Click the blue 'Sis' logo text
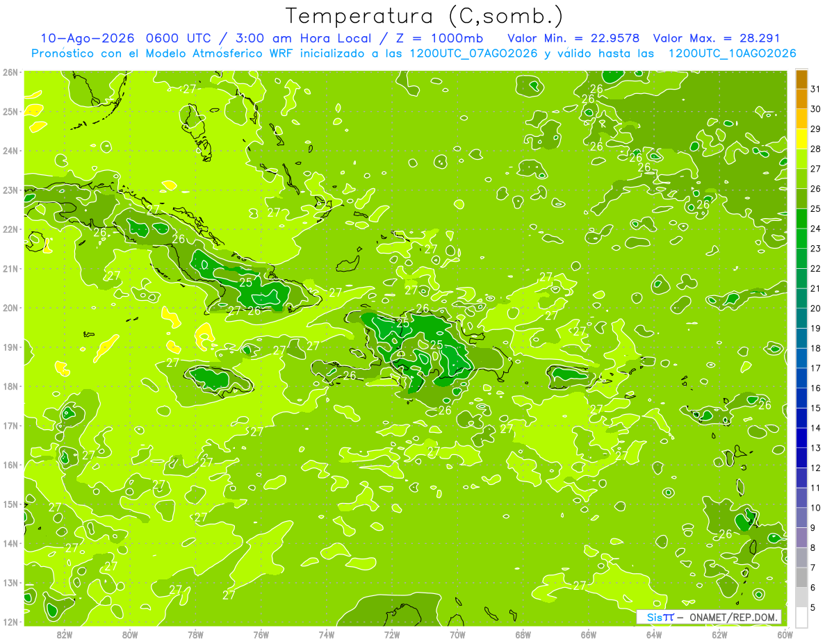Image resolution: width=834 pixels, height=644 pixels. coord(655,617)
